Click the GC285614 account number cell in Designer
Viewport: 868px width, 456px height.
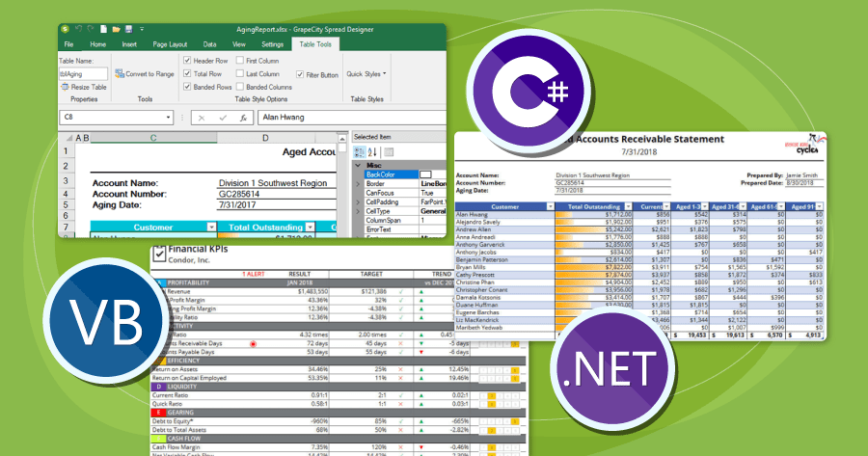277,194
